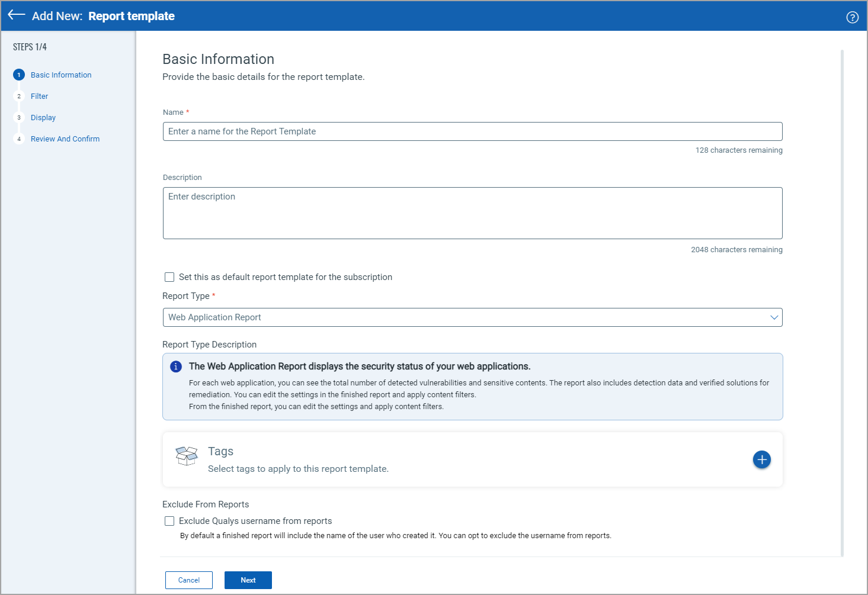This screenshot has height=595, width=868.
Task: Click step 1 circle indicator
Action: point(19,75)
